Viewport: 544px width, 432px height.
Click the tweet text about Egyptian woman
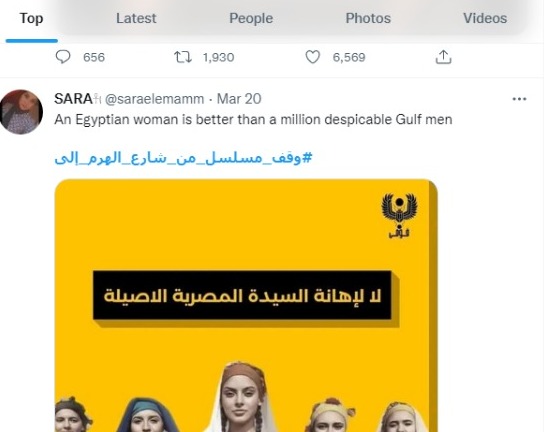253,120
